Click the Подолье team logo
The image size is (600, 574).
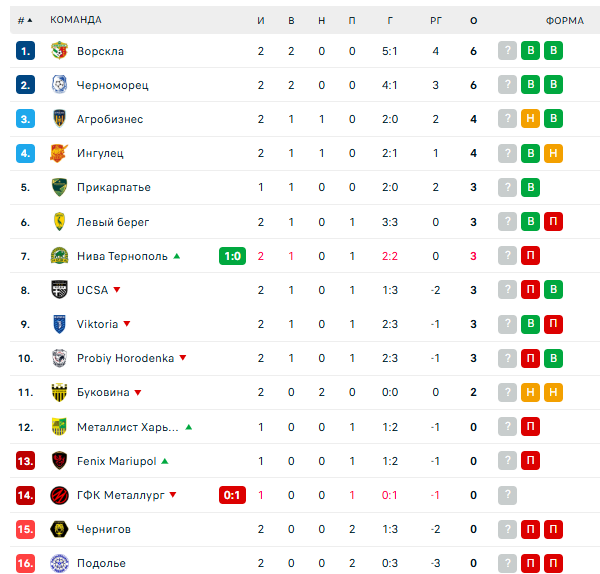pyautogui.click(x=58, y=563)
